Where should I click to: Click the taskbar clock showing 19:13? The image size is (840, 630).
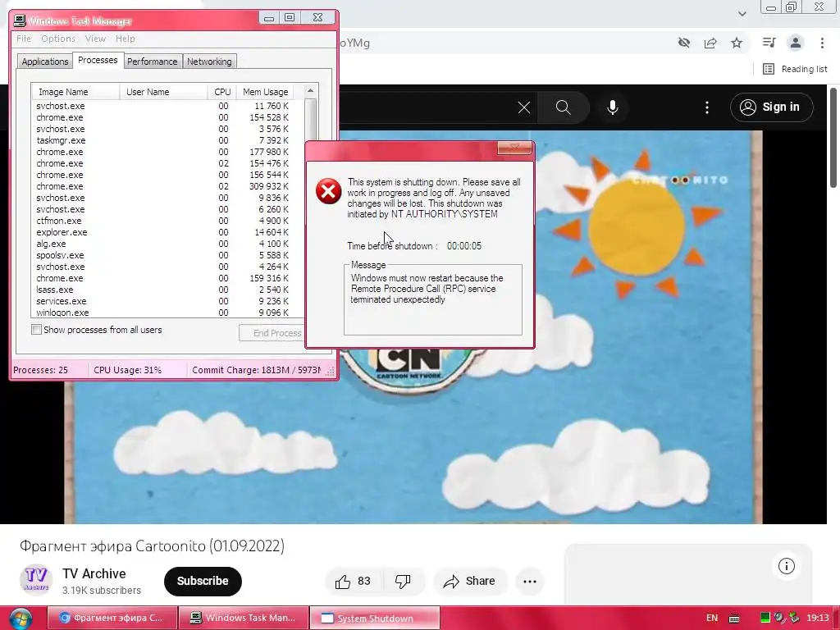(x=818, y=618)
